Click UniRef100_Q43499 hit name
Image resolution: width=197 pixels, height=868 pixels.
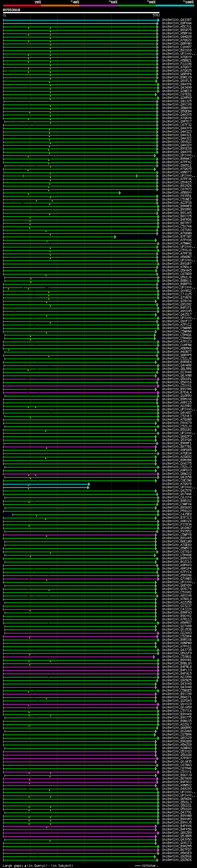pyautogui.click(x=176, y=88)
